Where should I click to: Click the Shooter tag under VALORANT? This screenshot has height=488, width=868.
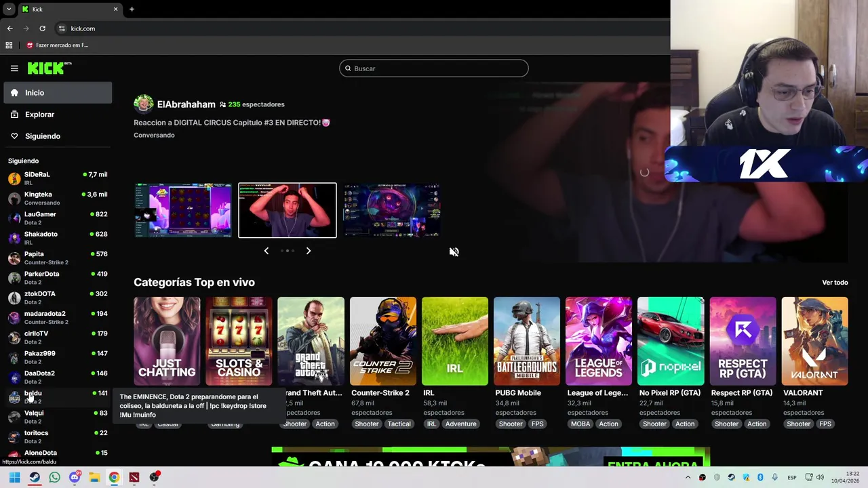pyautogui.click(x=798, y=424)
